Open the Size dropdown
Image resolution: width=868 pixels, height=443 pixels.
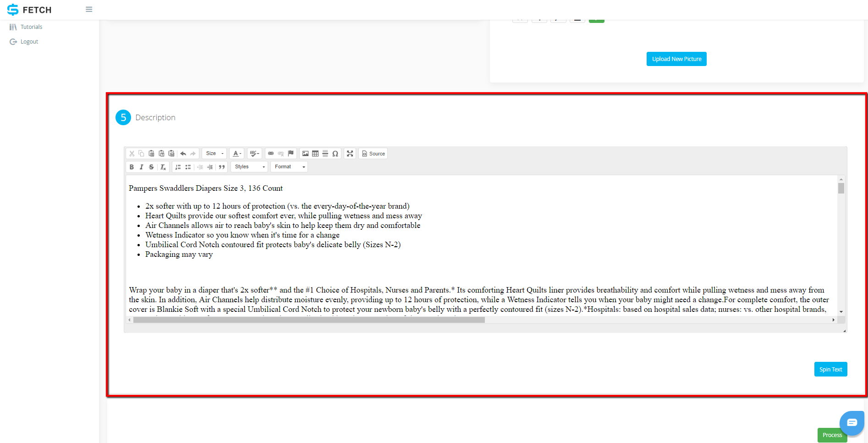[x=214, y=154]
